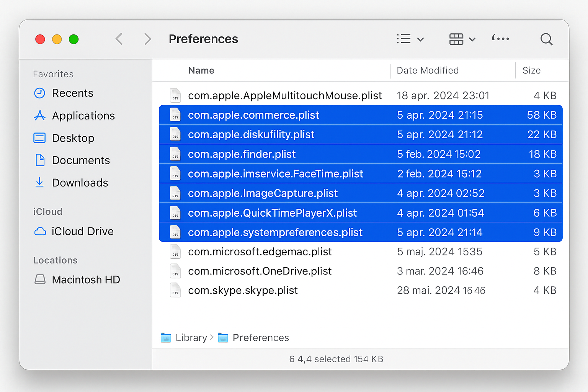Click the com.skype.skype.plist file icon
This screenshot has width=588, height=392.
coord(175,290)
